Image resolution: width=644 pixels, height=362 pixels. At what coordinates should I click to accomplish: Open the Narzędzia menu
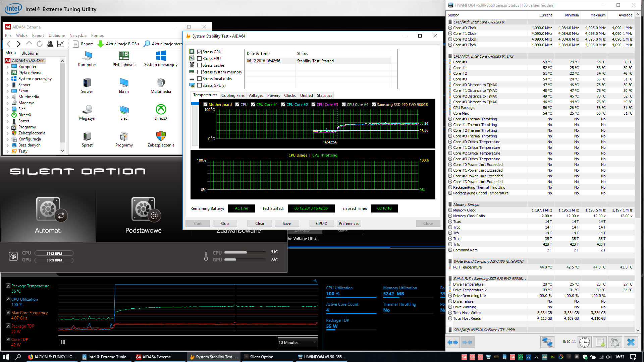click(78, 36)
